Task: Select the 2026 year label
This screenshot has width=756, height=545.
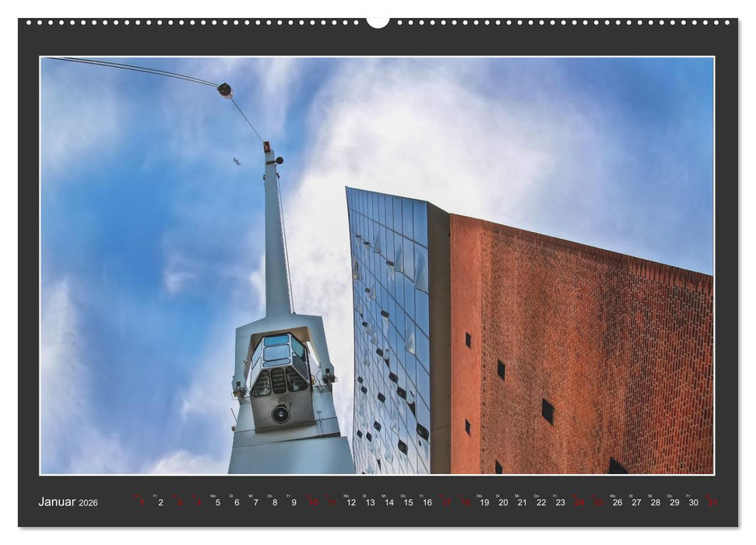Action: (x=88, y=504)
